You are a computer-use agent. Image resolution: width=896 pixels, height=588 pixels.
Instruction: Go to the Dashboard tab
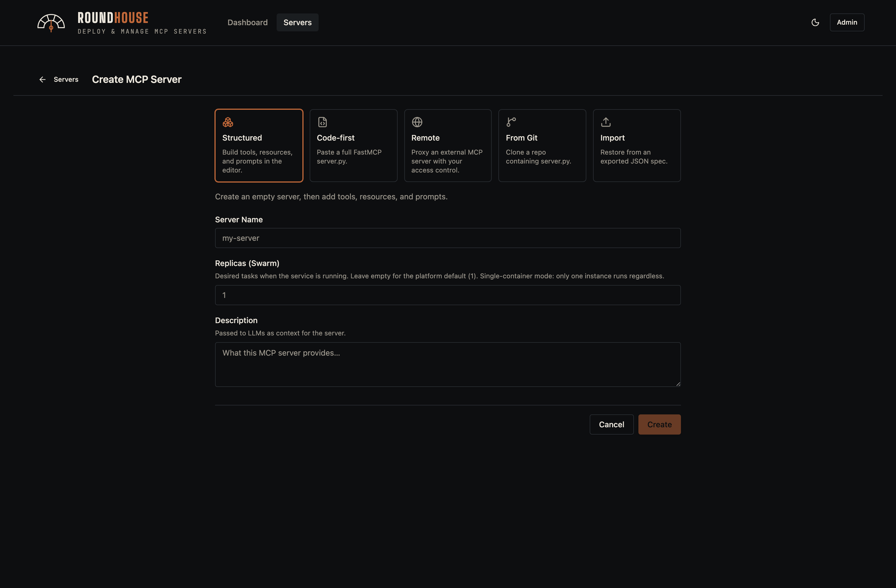tap(247, 23)
